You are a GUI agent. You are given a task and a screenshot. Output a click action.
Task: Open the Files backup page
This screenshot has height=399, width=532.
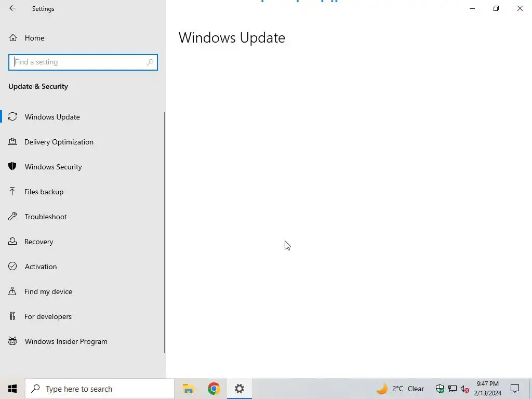83,192
